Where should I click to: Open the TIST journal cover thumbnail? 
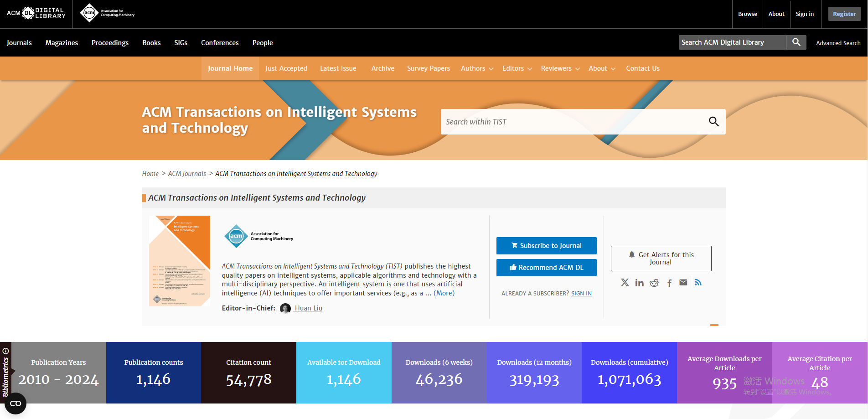[x=180, y=261]
